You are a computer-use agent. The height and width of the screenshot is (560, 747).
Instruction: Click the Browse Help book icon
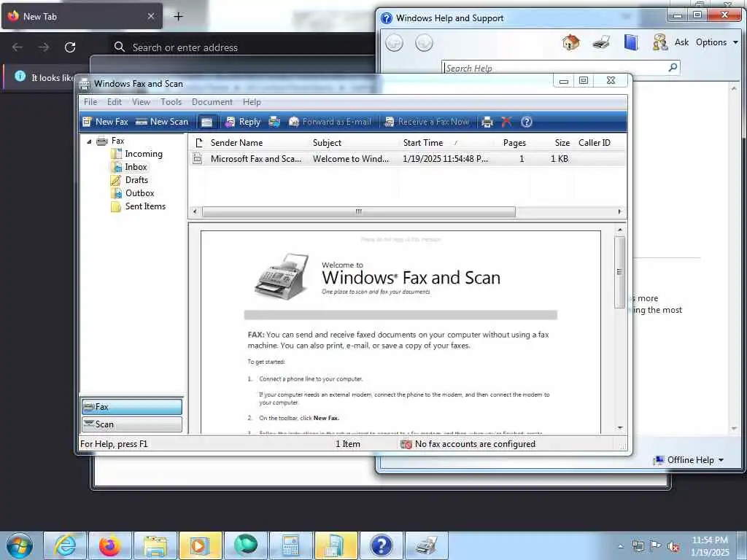[631, 42]
